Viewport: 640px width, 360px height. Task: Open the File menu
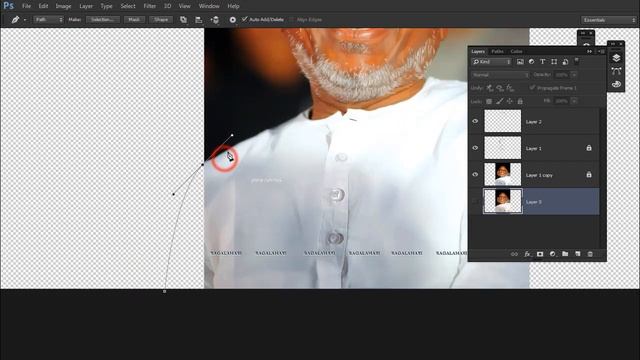pyautogui.click(x=27, y=6)
